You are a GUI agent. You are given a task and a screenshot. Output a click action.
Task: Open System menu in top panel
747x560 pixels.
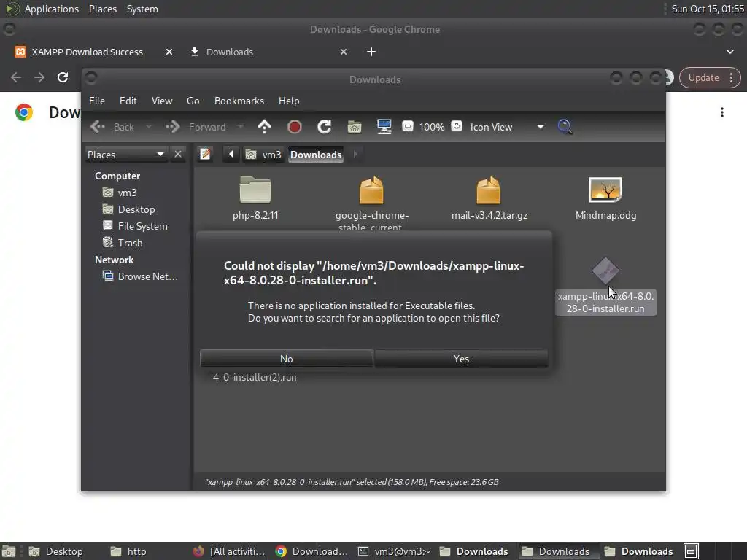[142, 9]
